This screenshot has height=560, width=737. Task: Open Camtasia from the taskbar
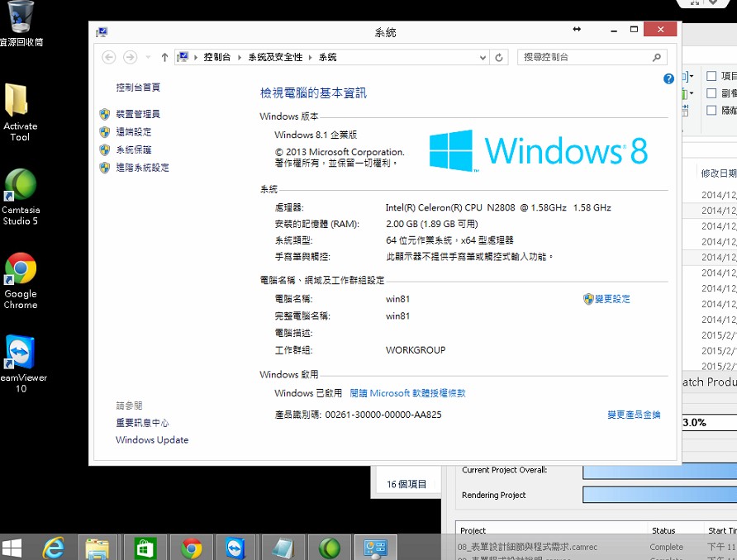pyautogui.click(x=329, y=548)
